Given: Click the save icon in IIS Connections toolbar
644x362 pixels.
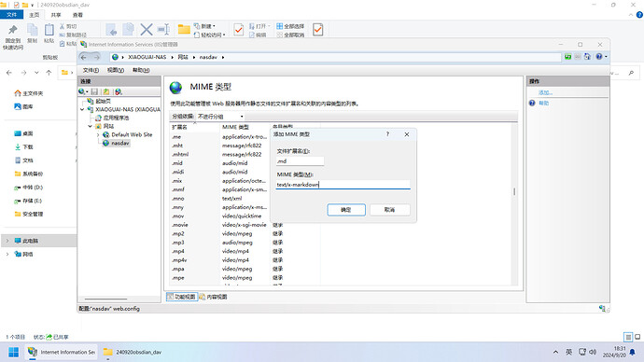Looking at the screenshot, I should pyautogui.click(x=94, y=91).
